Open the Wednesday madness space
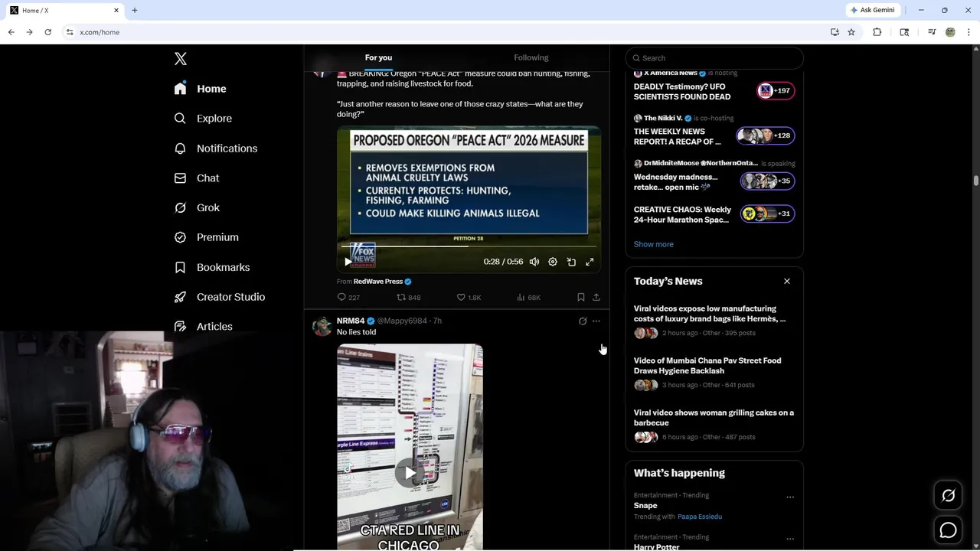Viewport: 980px width, 551px height. [x=676, y=181]
